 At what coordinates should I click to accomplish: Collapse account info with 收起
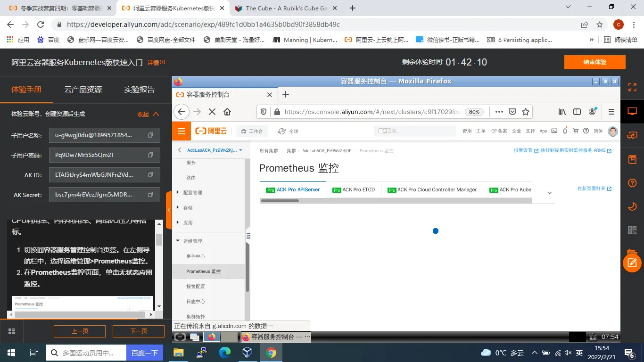click(148, 114)
